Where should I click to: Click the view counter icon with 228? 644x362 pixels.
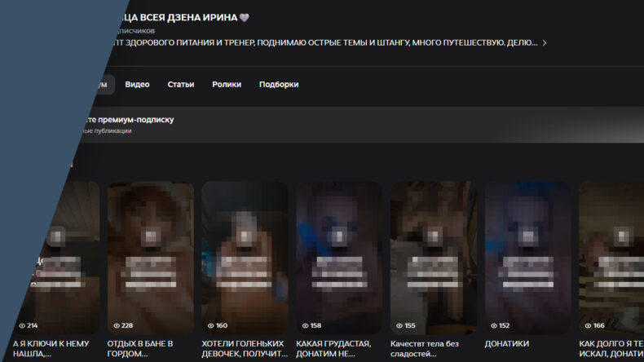(117, 325)
